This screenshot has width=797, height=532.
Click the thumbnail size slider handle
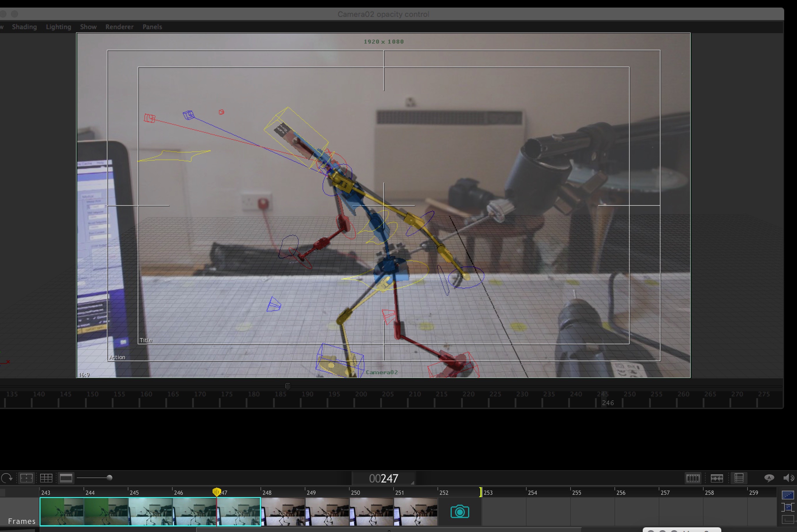point(109,478)
